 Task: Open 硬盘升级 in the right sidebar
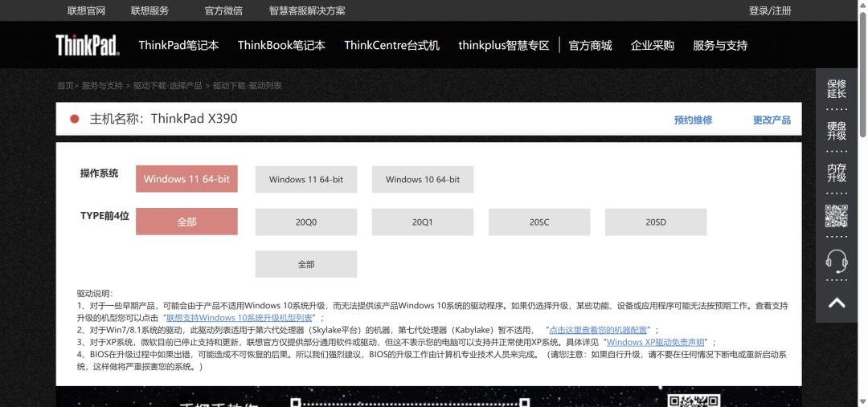837,131
